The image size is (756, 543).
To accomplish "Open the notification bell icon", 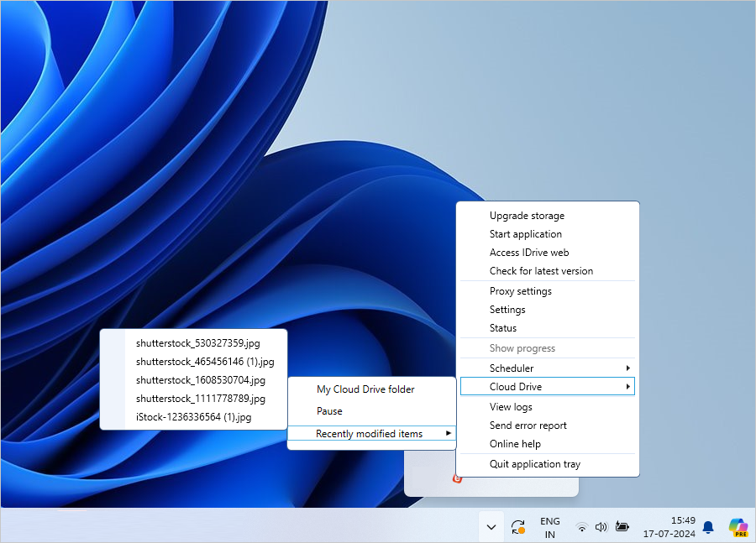I will pyautogui.click(x=708, y=527).
